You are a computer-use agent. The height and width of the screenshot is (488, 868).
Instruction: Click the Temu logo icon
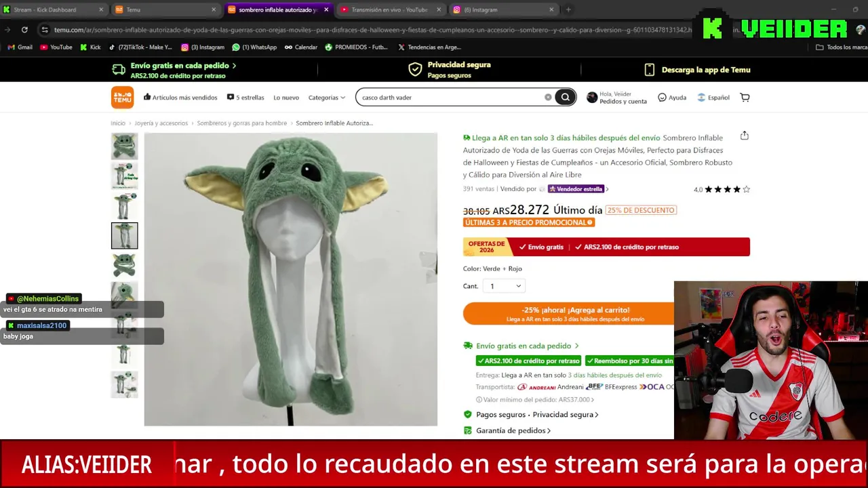click(x=122, y=98)
